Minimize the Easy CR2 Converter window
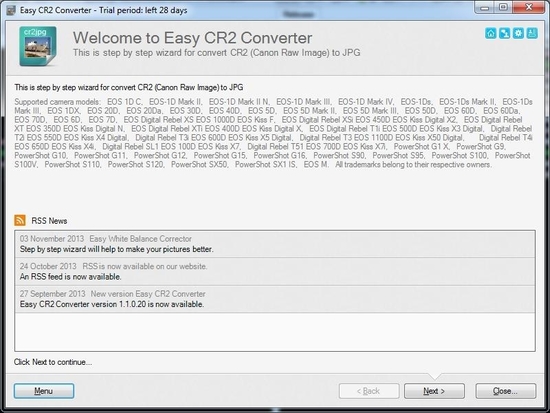 [x=485, y=7]
